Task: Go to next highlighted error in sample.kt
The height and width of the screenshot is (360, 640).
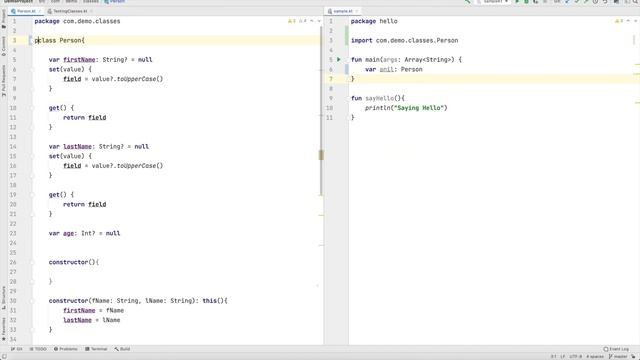Action: 635,21
